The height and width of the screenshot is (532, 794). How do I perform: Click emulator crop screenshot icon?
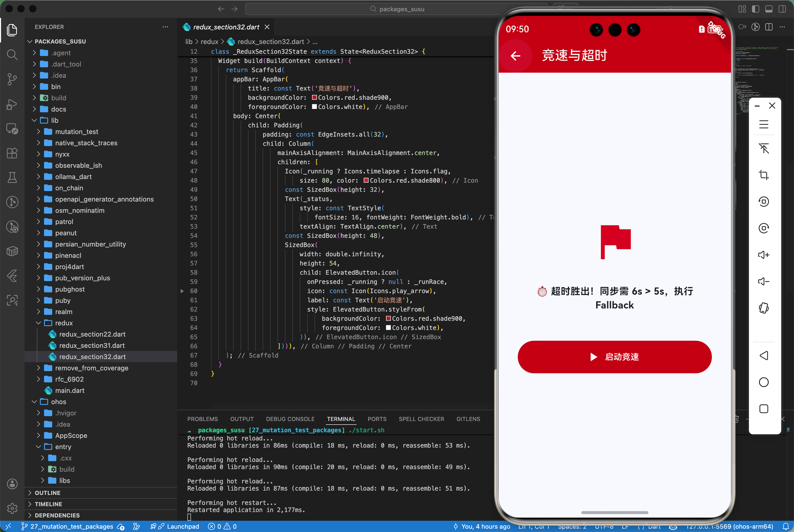tap(764, 175)
